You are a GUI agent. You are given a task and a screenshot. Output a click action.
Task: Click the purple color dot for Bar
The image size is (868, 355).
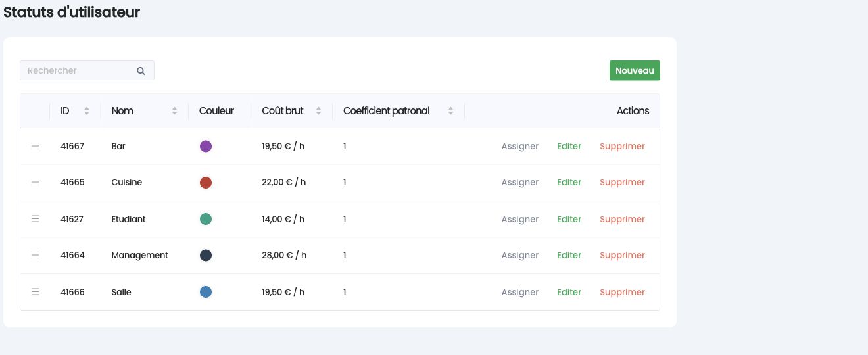206,146
